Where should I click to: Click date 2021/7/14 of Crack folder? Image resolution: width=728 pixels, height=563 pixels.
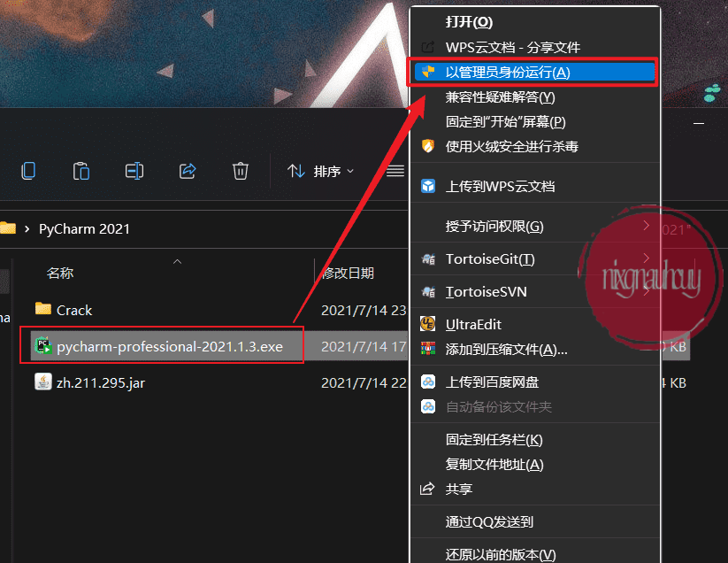click(364, 310)
